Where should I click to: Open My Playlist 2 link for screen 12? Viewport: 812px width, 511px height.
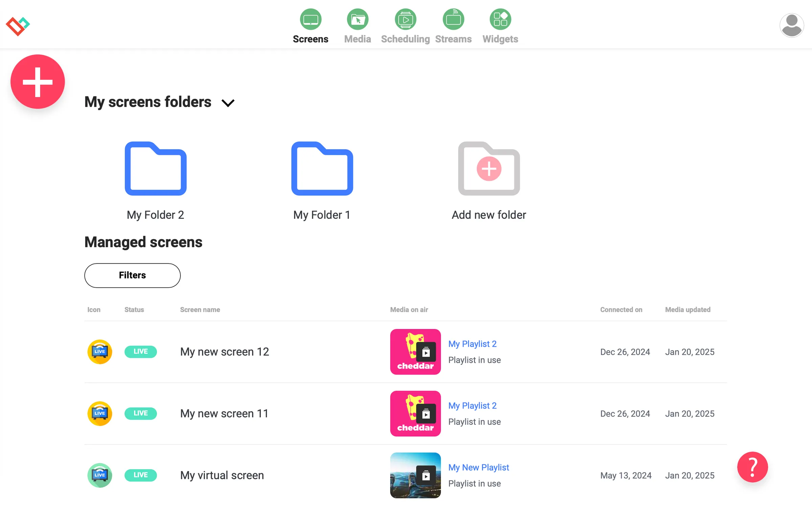click(x=472, y=344)
